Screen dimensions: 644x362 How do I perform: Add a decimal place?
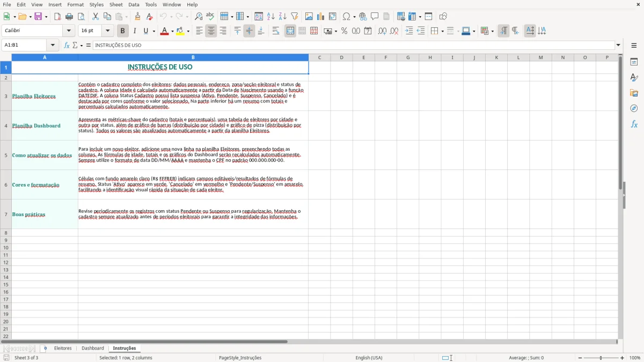click(382, 31)
